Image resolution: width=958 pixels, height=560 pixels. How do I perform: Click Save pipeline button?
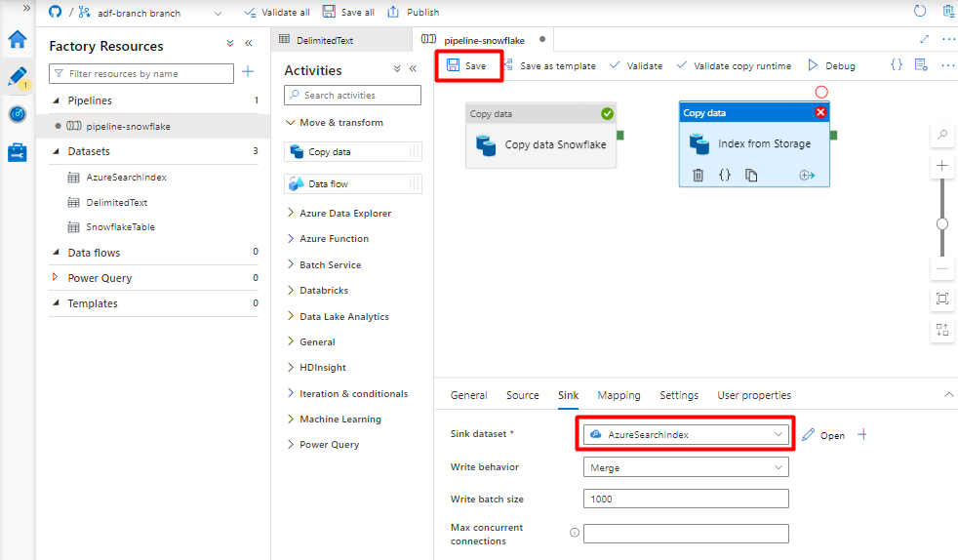(467, 66)
